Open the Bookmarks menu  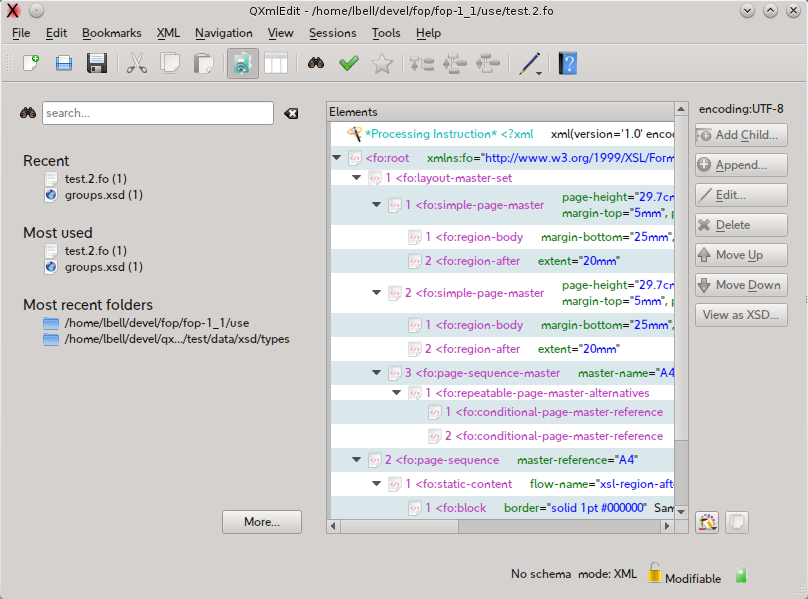pos(111,33)
